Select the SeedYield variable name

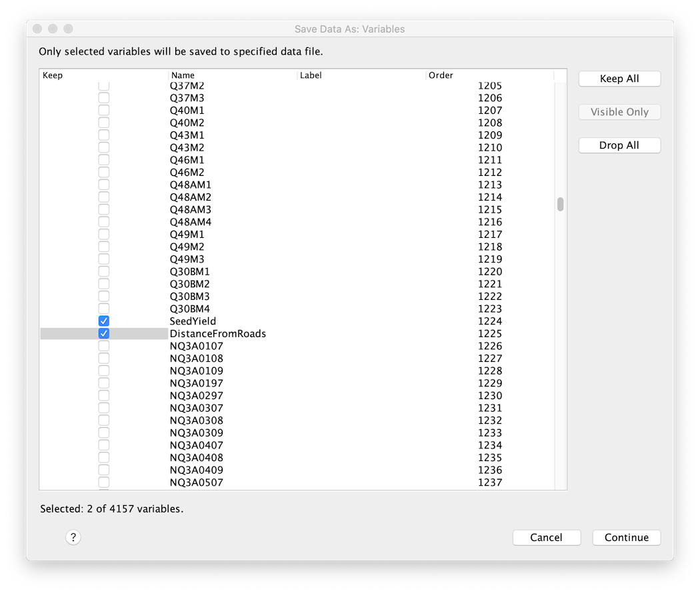click(x=193, y=321)
